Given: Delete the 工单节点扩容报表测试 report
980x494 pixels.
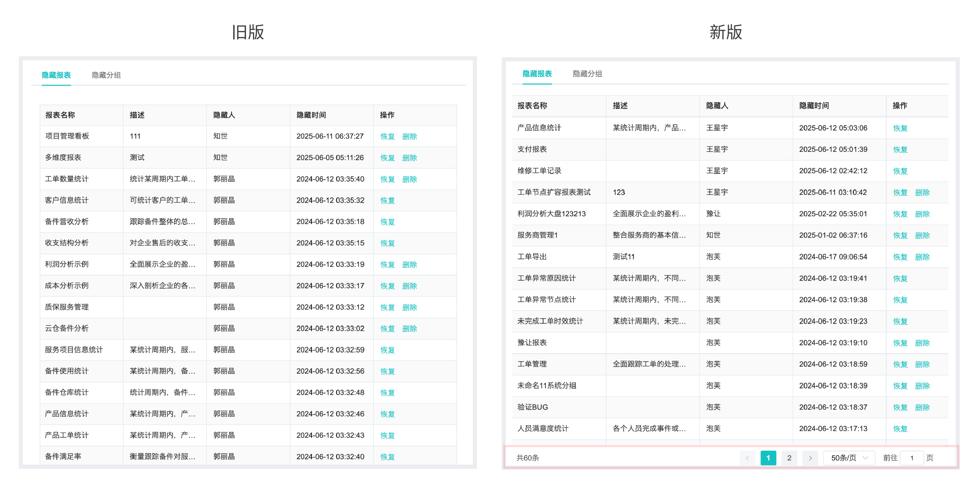Looking at the screenshot, I should (x=922, y=192).
